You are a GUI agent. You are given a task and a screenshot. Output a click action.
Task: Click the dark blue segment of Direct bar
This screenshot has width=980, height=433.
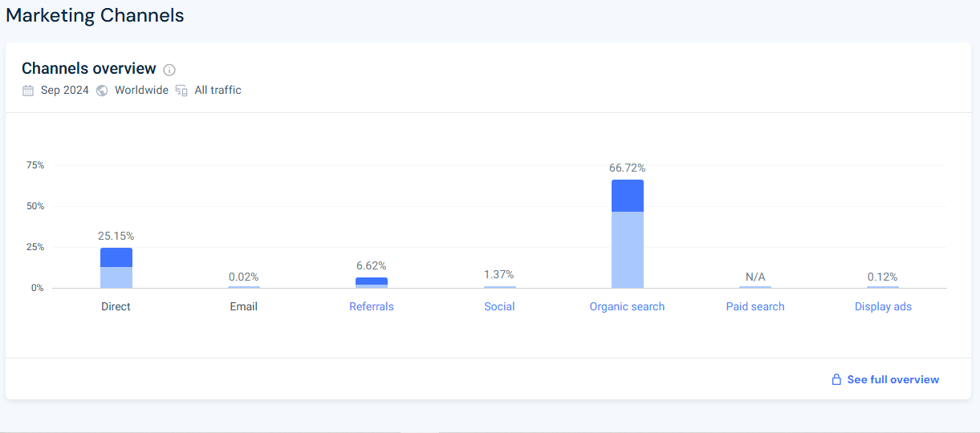point(116,257)
